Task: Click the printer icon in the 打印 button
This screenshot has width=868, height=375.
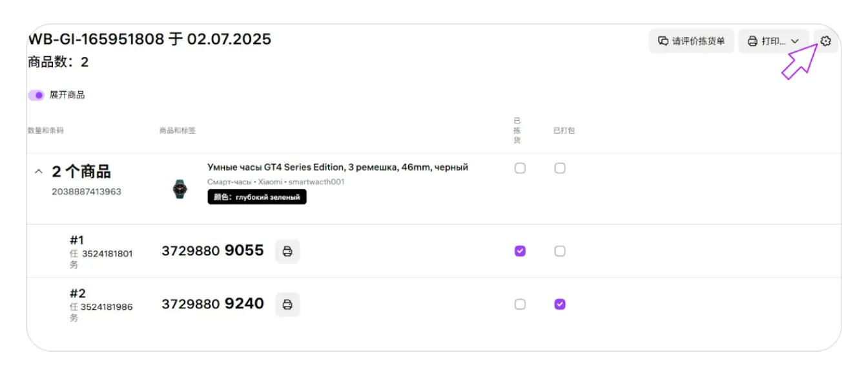Action: tap(752, 41)
